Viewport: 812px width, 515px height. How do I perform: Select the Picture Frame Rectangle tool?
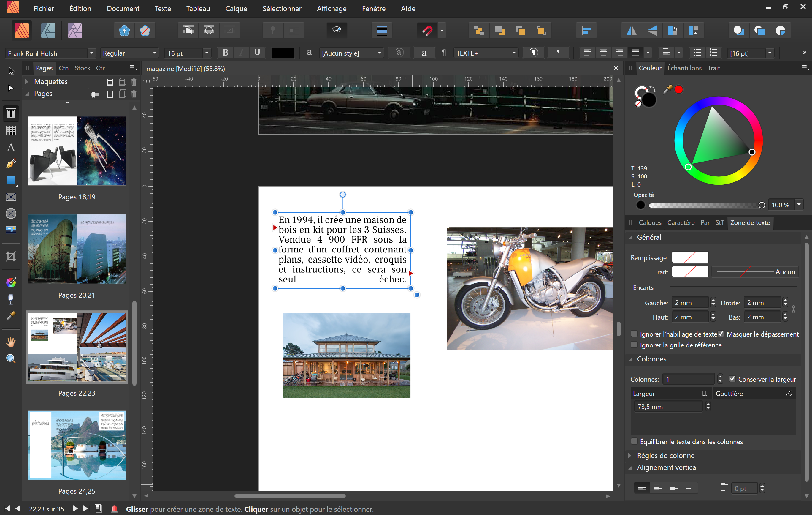click(11, 197)
